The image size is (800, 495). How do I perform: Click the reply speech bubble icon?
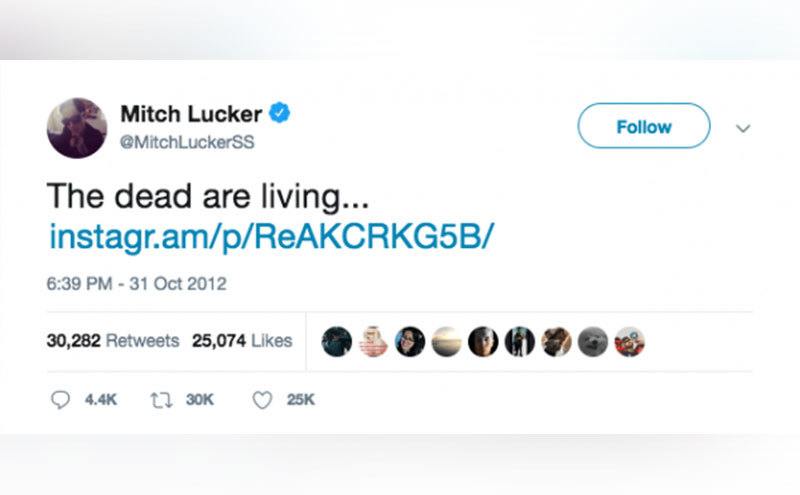(61, 400)
